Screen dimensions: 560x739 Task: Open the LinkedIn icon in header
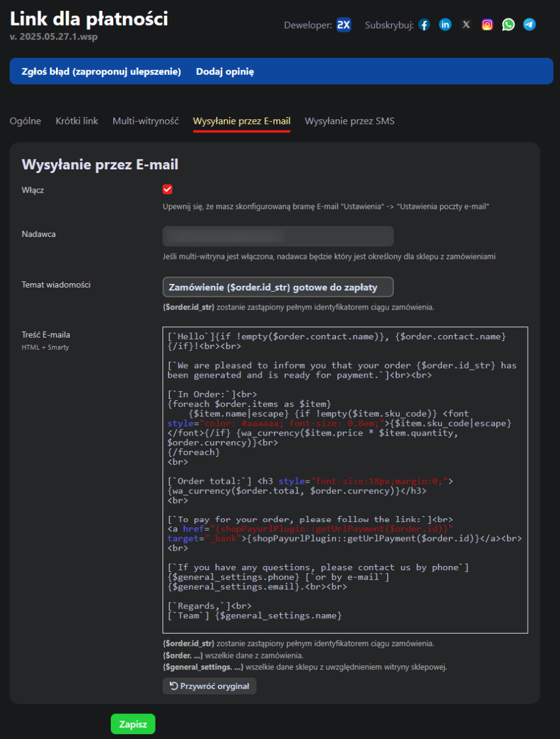tap(446, 25)
